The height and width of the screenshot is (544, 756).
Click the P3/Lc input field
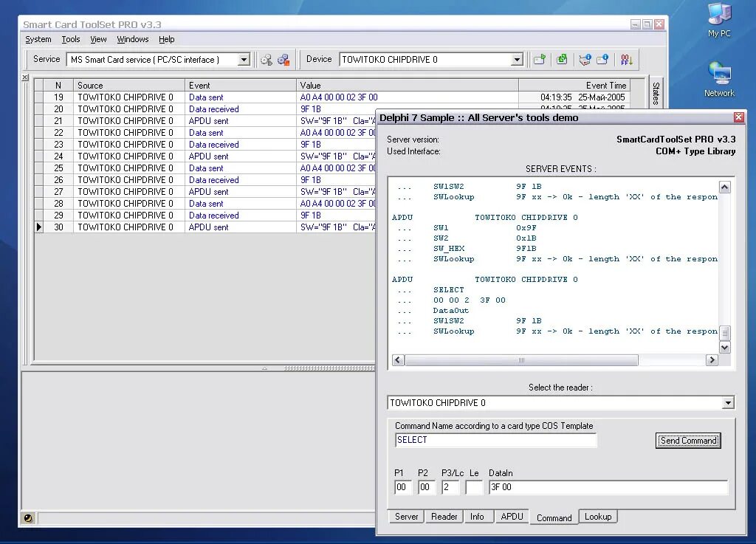click(450, 487)
